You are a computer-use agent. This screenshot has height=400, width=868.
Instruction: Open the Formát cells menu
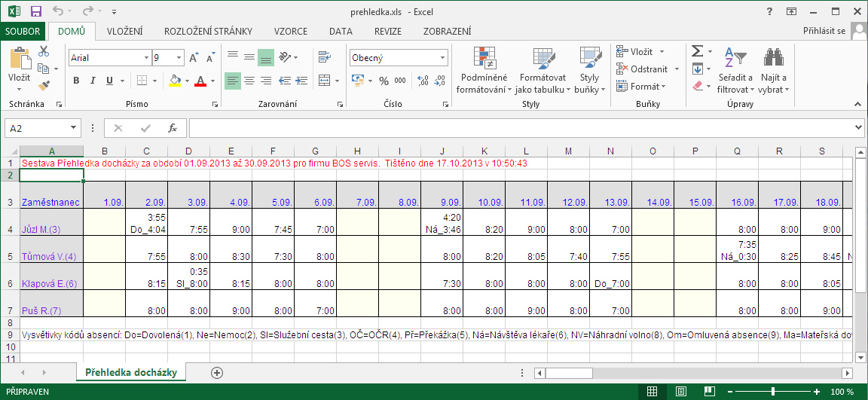click(640, 87)
